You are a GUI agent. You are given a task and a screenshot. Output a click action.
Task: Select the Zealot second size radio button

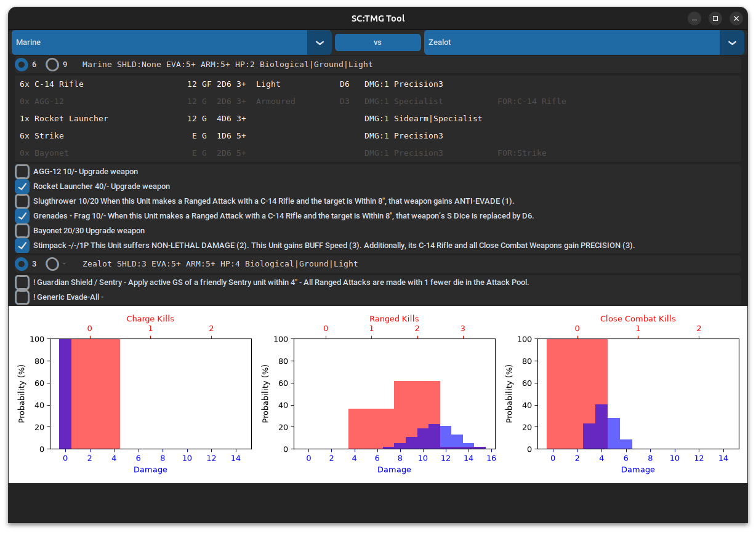coord(52,264)
